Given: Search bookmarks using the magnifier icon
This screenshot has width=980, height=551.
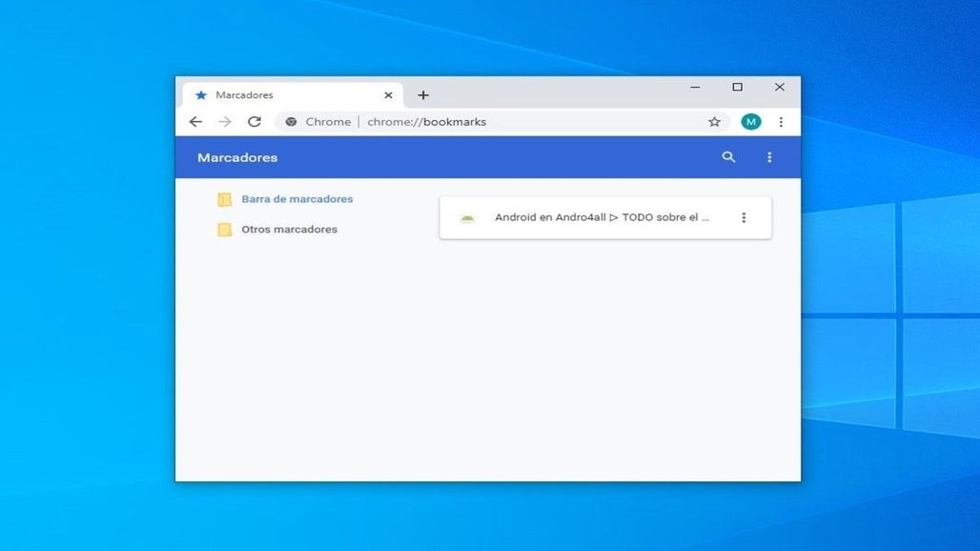Looking at the screenshot, I should (x=729, y=157).
